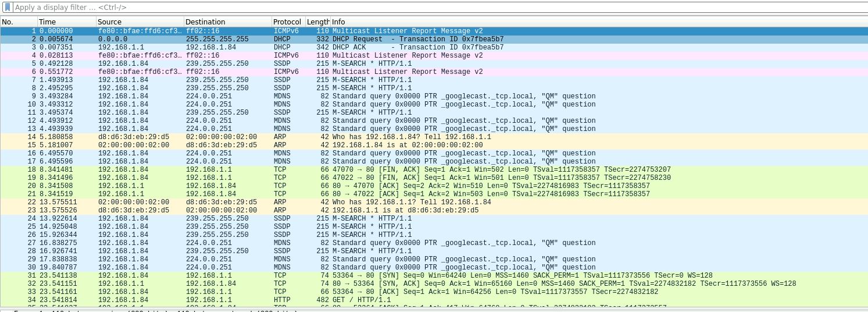Select HTTP packet 34 "GET / HTTP/1.1"
The width and height of the screenshot is (868, 312).
tap(434, 300)
